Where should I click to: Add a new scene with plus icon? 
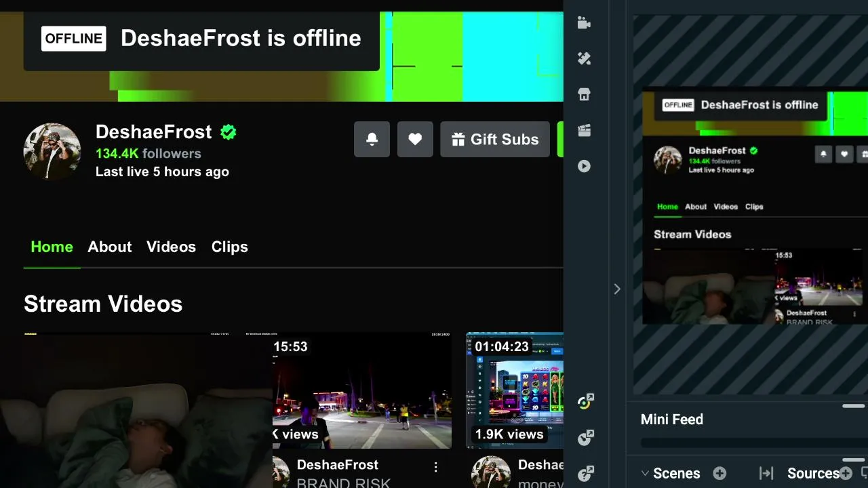719,473
